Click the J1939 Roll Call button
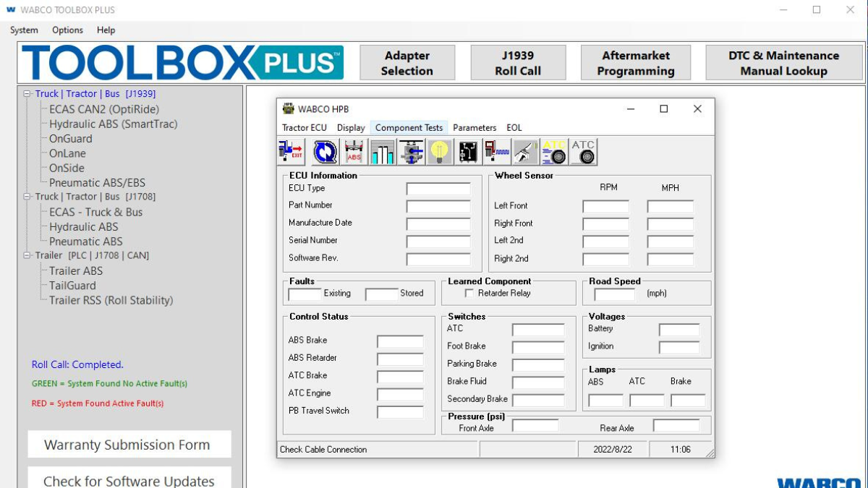Image resolution: width=868 pixels, height=488 pixels. [x=518, y=63]
